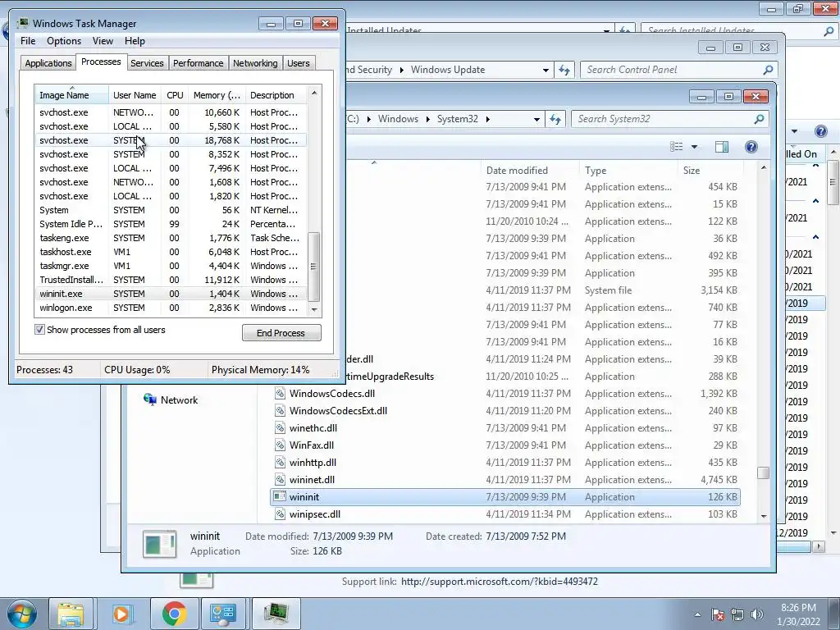Click the process list scroll down arrow

pos(314,309)
